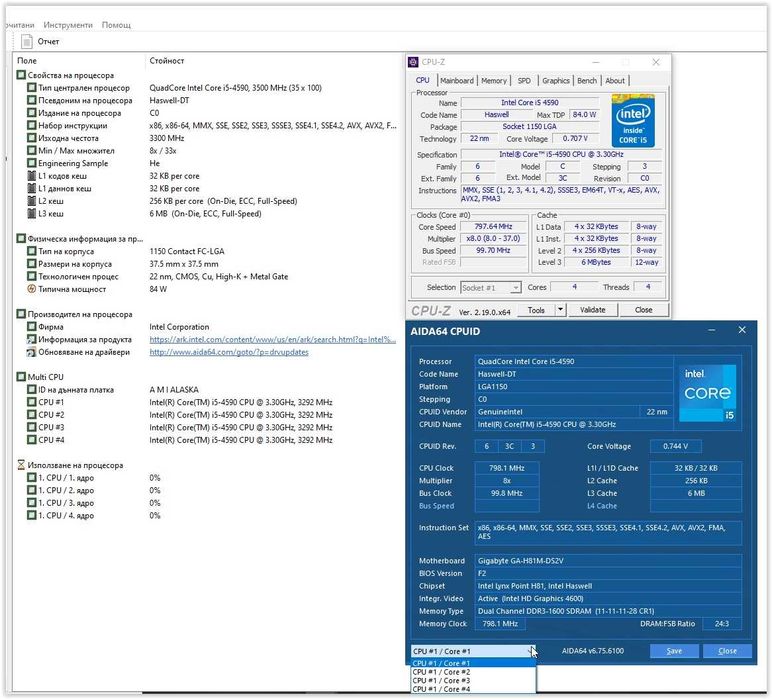Click chip icon beside L3 кеш
Image resolution: width=772 pixels, height=699 pixels.
32,214
